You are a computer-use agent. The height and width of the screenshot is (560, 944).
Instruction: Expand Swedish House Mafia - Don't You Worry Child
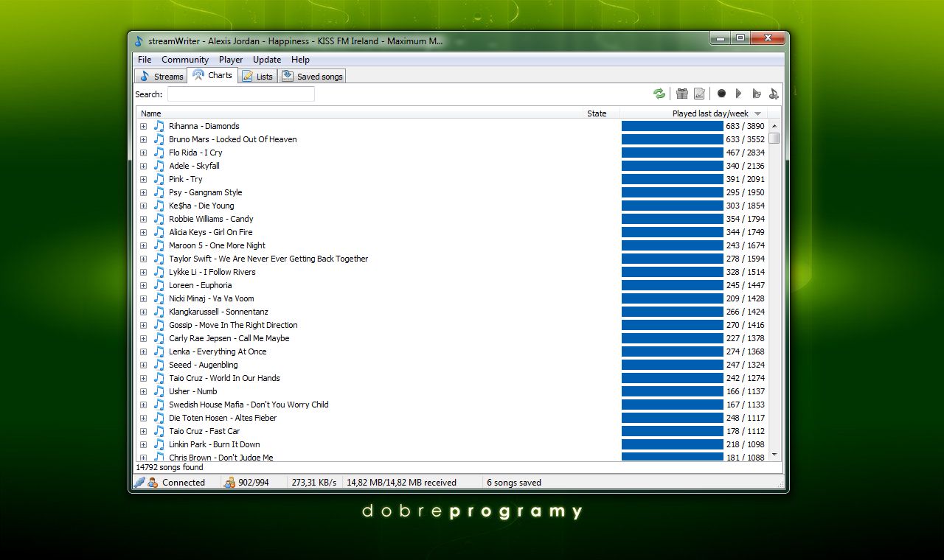(x=143, y=405)
